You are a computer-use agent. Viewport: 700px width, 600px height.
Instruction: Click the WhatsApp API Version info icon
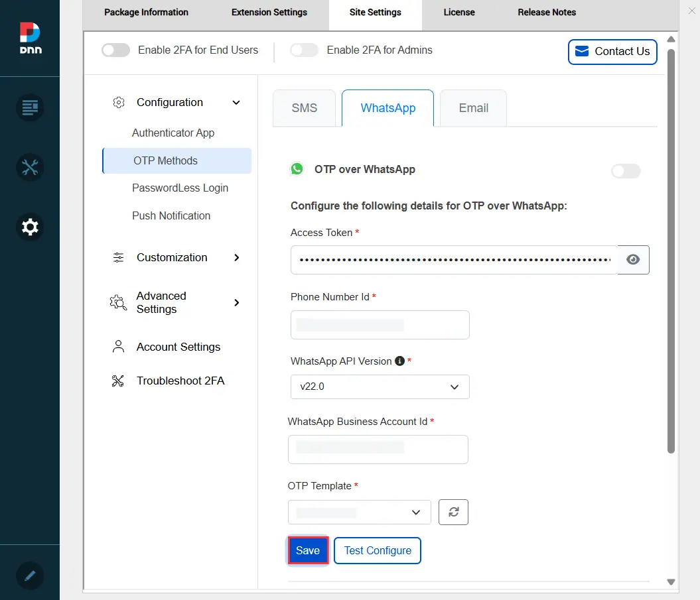399,361
